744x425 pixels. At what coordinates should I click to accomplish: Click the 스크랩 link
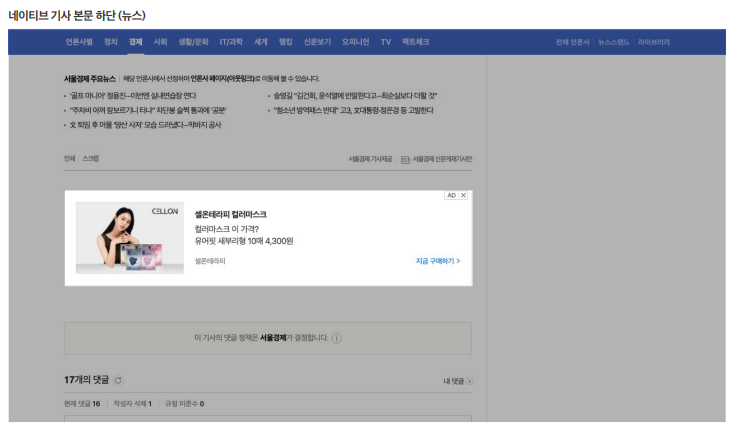point(90,158)
